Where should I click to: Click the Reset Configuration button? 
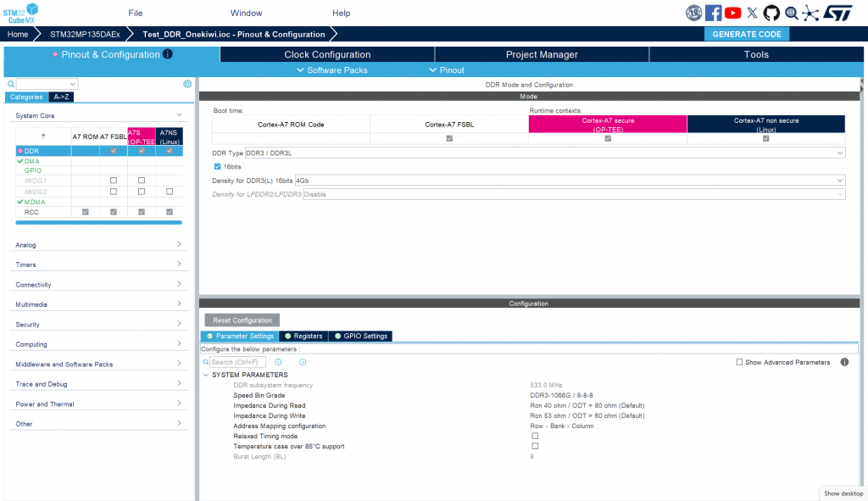pyautogui.click(x=242, y=320)
